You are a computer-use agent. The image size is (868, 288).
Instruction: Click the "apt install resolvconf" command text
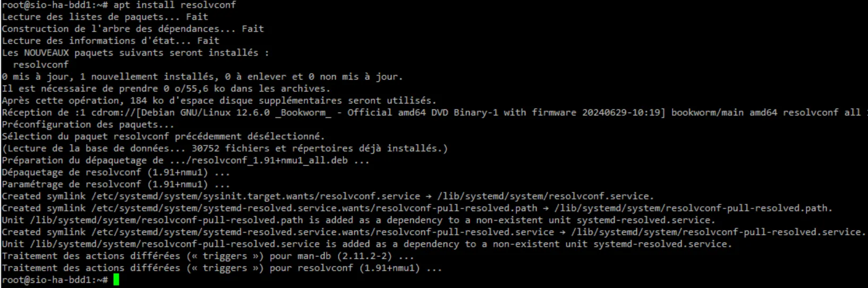[x=174, y=5]
